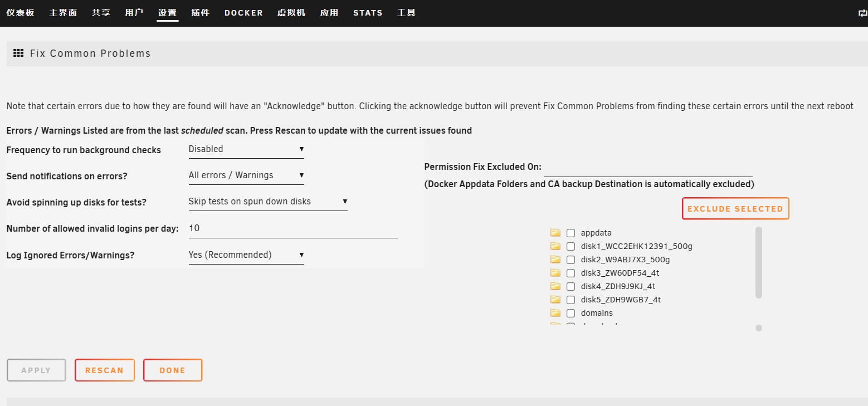Click the folder list vertical scrollbar

pos(758,262)
